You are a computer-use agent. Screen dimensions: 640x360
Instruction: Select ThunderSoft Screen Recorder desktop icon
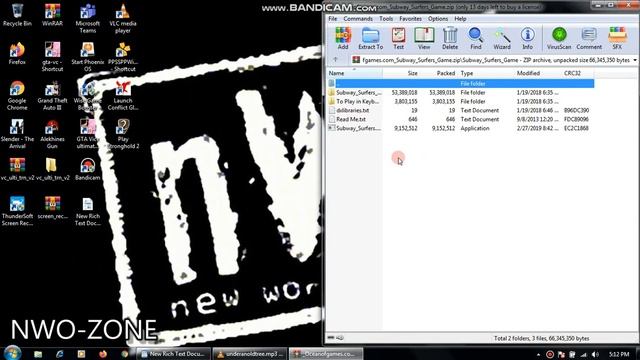(17, 211)
